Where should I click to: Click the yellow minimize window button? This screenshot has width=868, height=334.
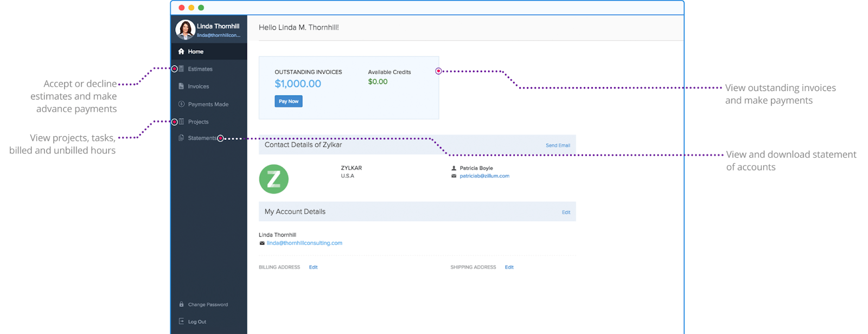click(x=192, y=8)
